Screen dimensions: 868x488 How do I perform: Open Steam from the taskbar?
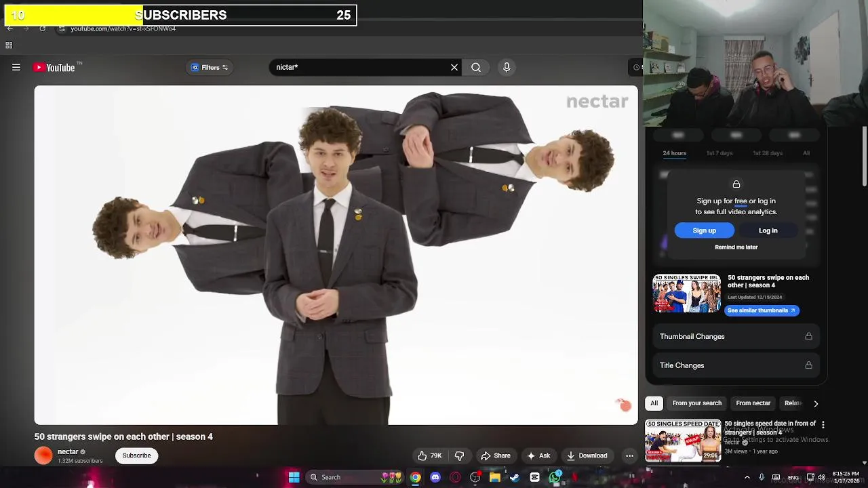point(515,477)
